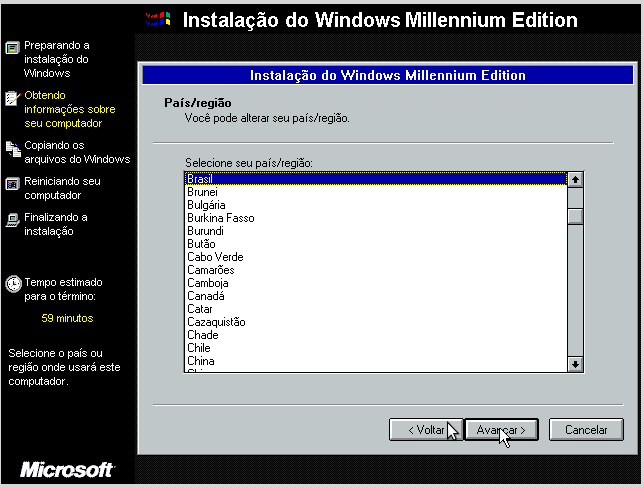Click the Reiniciando seu computador icon
The height and width of the screenshot is (487, 644).
(13, 184)
